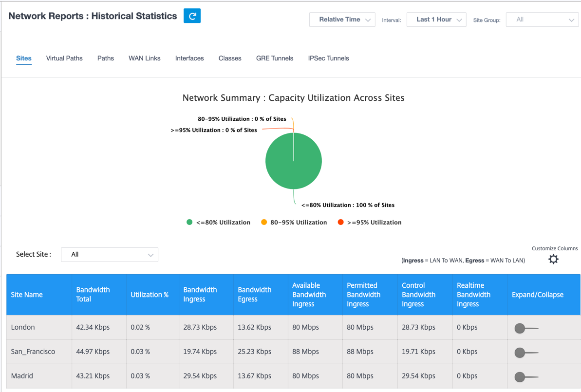Click the 44.97 Kbps bandwidth total value
This screenshot has height=392, width=581.
tap(93, 352)
